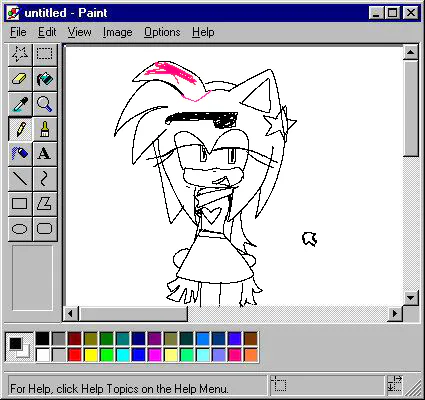Click the vertical scrollbar down arrow
Image resolution: width=425 pixels, height=400 pixels.
tap(410, 297)
